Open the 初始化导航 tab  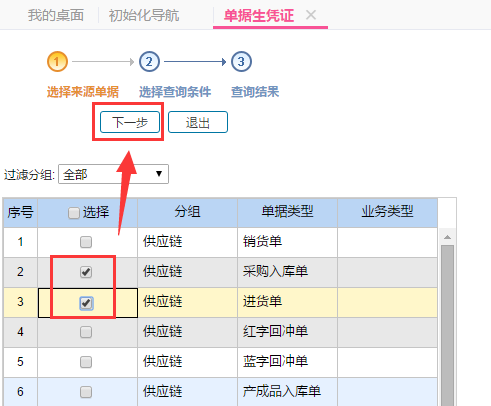(144, 15)
